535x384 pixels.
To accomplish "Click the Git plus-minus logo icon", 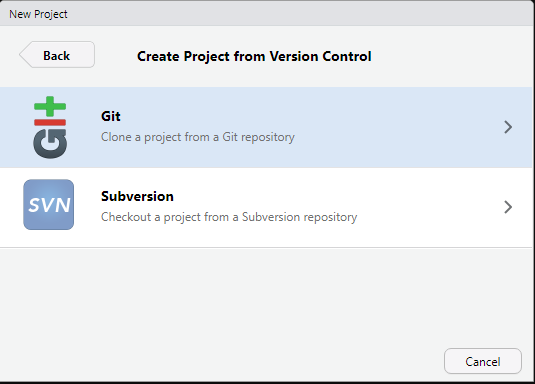I will pos(50,127).
